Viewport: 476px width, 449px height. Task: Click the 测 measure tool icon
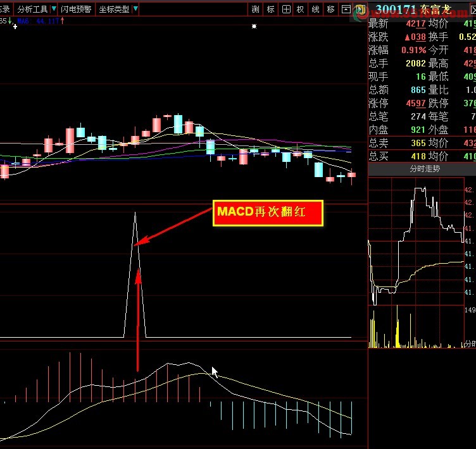click(255, 9)
